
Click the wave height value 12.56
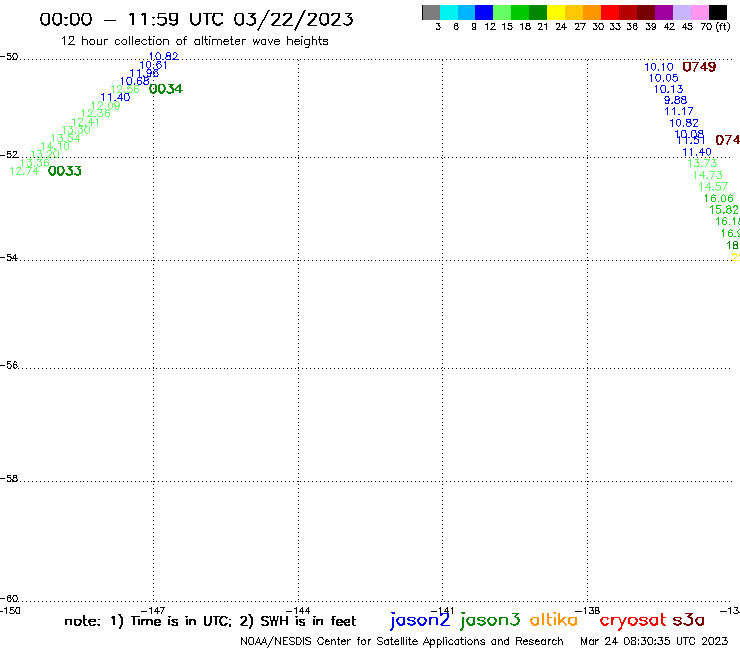coord(125,89)
